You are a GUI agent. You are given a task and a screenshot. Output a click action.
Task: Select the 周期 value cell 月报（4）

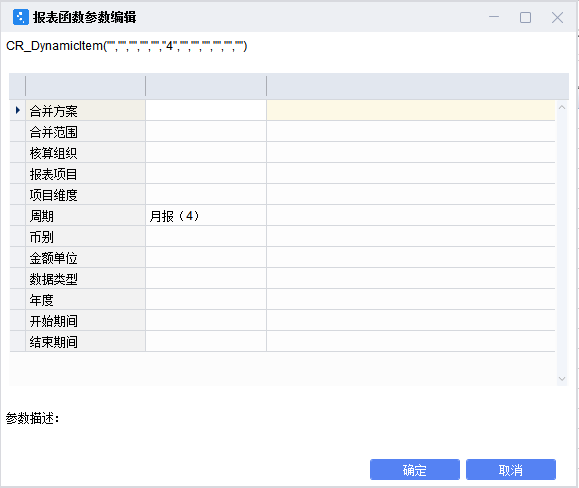click(206, 216)
